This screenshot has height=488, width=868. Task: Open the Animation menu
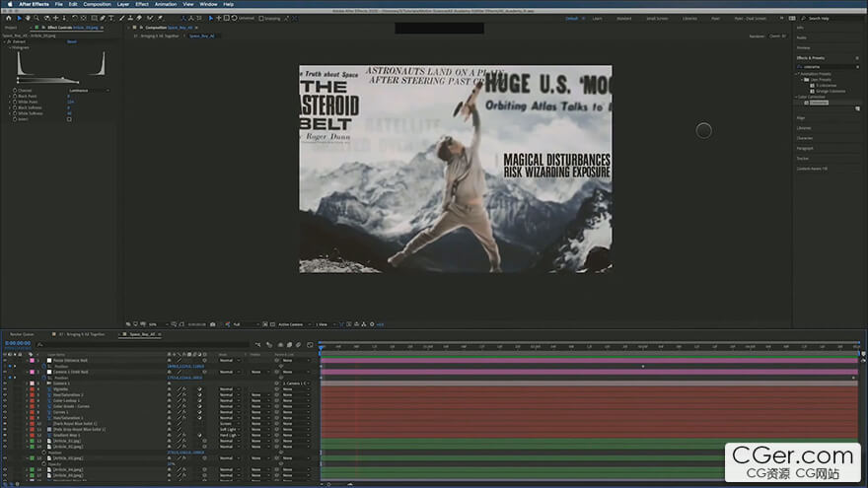[x=166, y=4]
